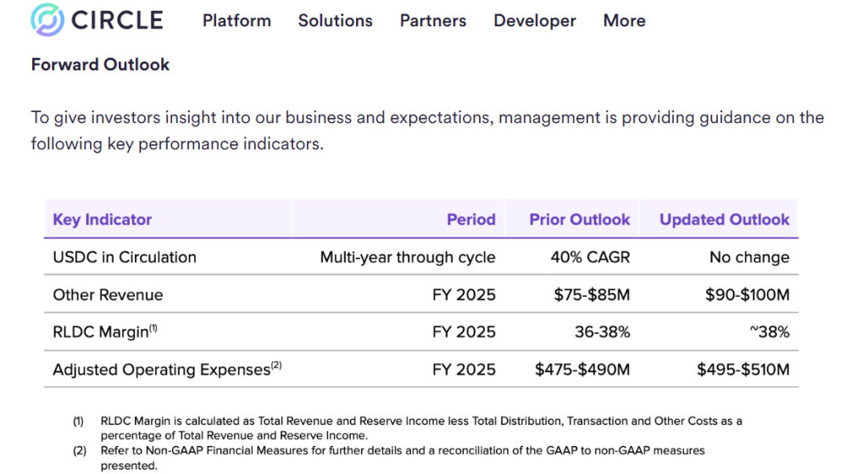Screen dimensions: 868x474
Task: Click the Key Indicator column header
Action: [x=102, y=220]
